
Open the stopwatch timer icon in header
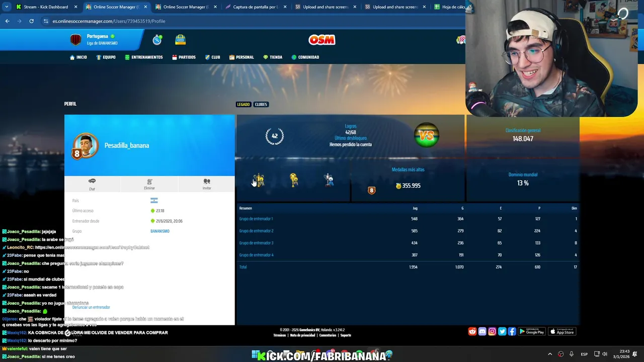pos(157,40)
